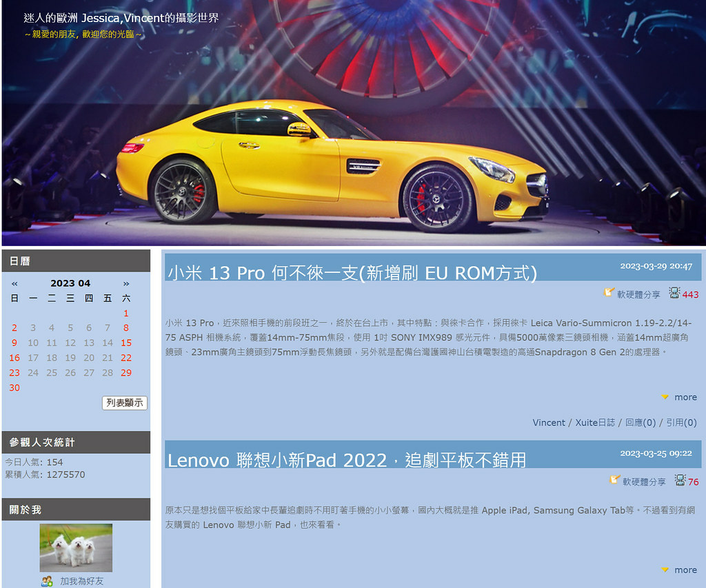
Task: Click the three white dogs profile photo
Action: [x=76, y=547]
